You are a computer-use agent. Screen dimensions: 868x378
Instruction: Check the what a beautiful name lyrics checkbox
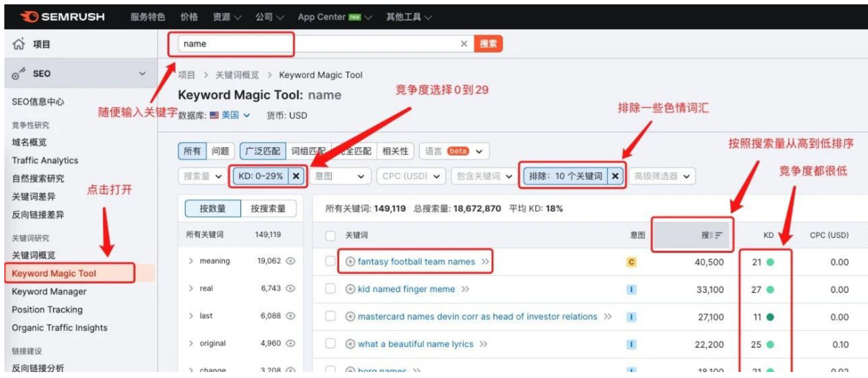pyautogui.click(x=330, y=343)
